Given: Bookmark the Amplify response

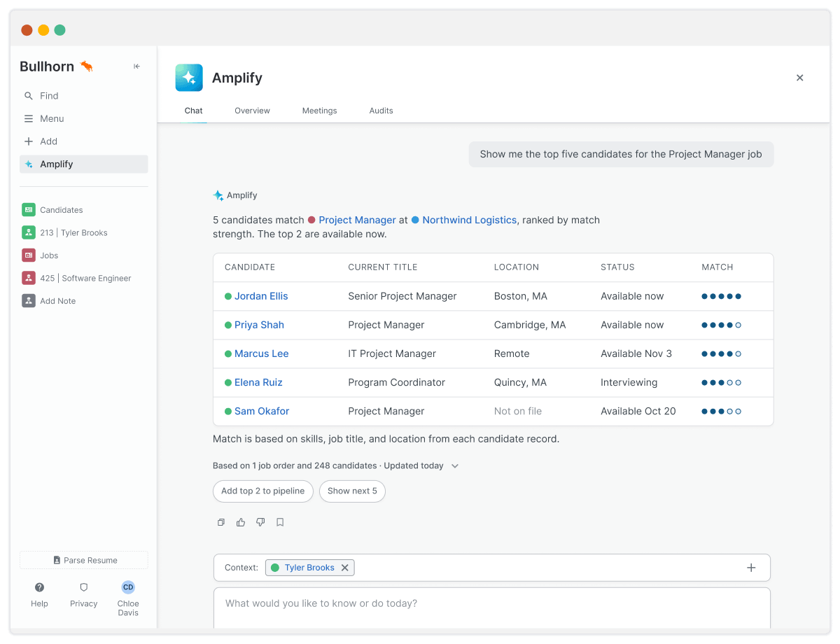Looking at the screenshot, I should [280, 522].
